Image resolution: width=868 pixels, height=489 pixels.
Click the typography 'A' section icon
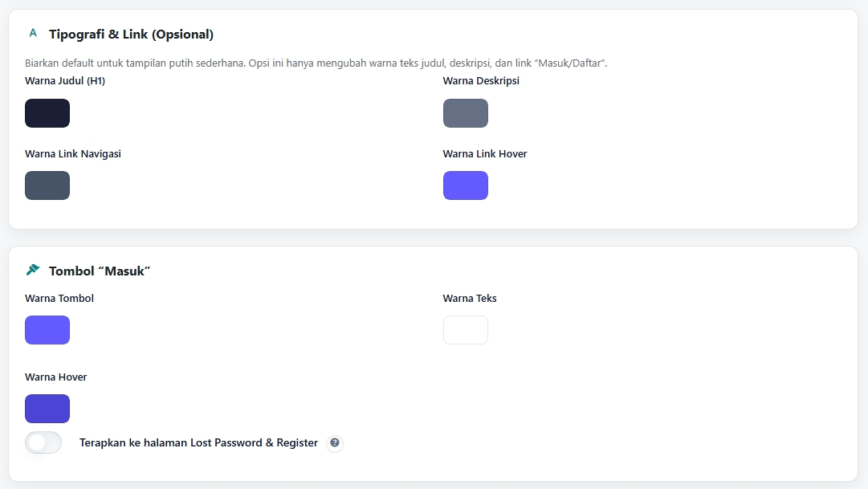point(33,34)
